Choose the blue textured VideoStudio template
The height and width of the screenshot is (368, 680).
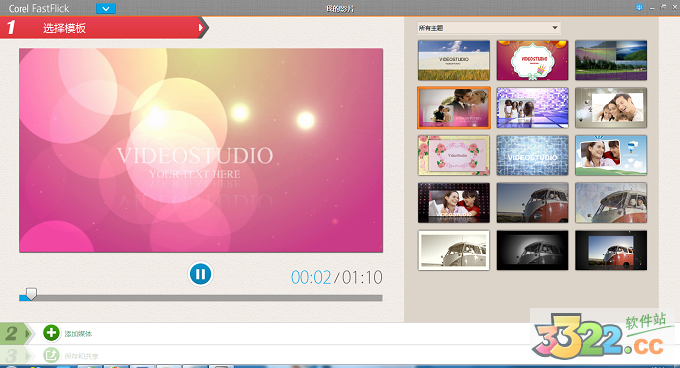532,155
